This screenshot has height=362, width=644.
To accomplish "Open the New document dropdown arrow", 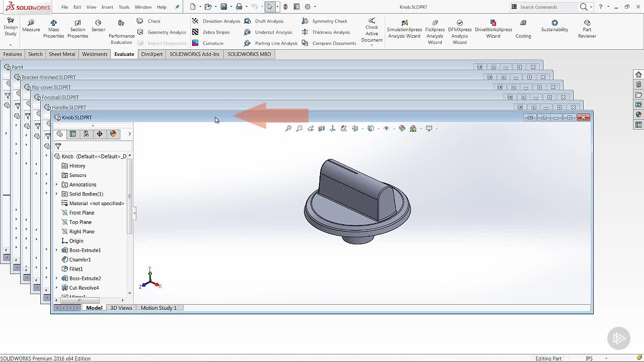I will [x=200, y=7].
